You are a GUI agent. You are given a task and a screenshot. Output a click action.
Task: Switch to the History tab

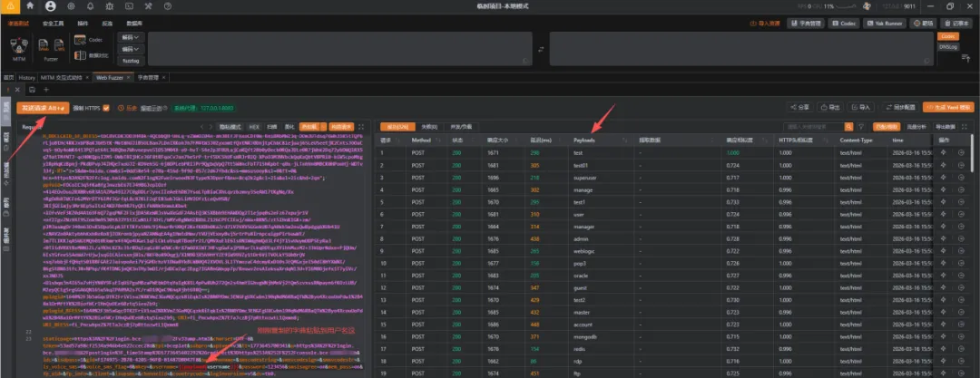point(27,77)
